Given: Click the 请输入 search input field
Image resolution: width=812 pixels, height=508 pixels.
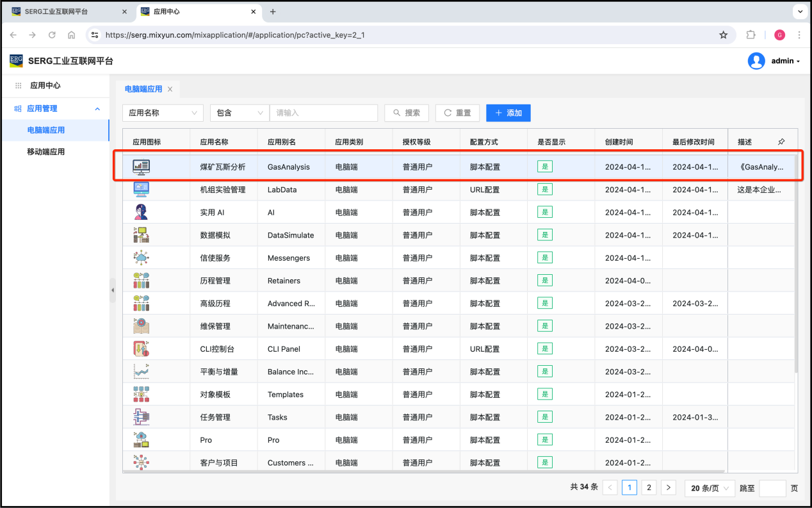Looking at the screenshot, I should point(323,113).
